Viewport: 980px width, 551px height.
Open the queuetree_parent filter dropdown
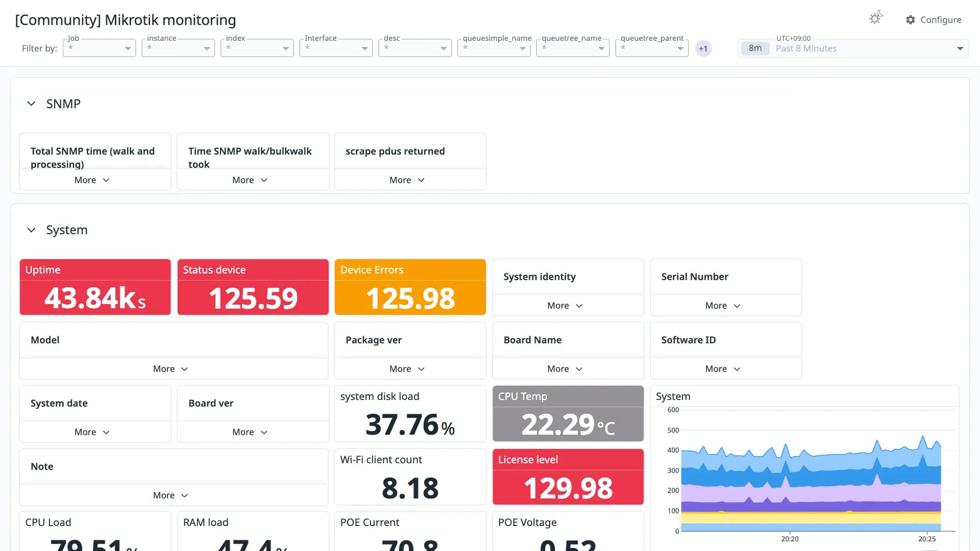tap(652, 48)
